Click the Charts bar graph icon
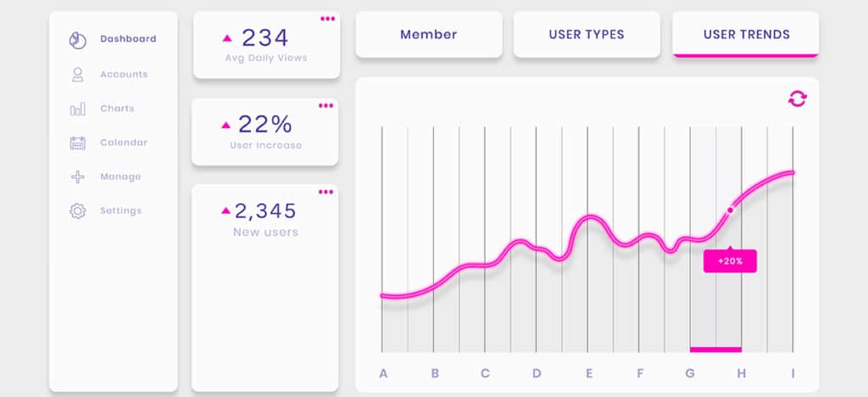 (77, 109)
